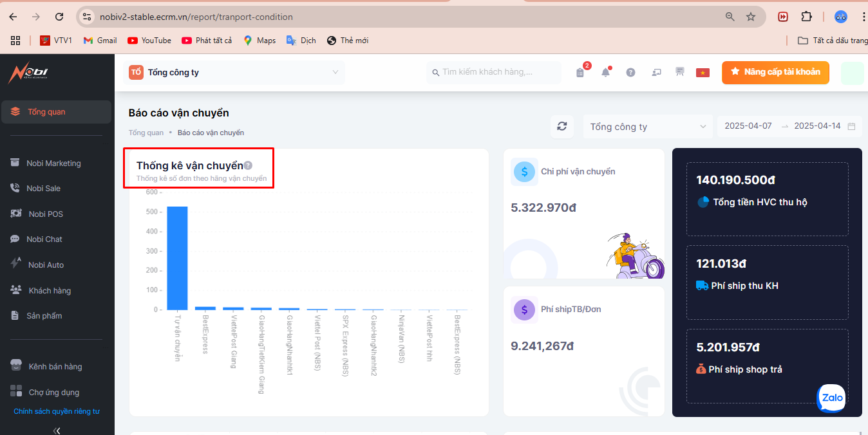
Task: Open the Zalo chat bubble
Action: pyautogui.click(x=832, y=398)
